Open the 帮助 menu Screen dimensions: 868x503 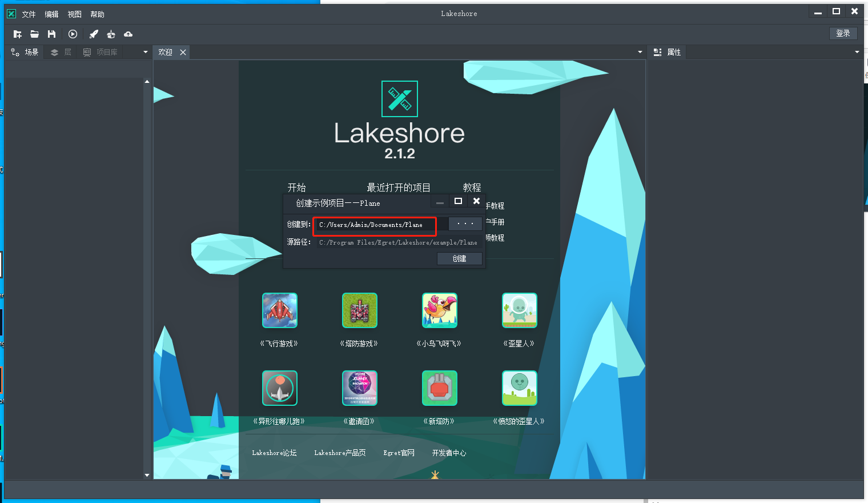click(x=98, y=14)
